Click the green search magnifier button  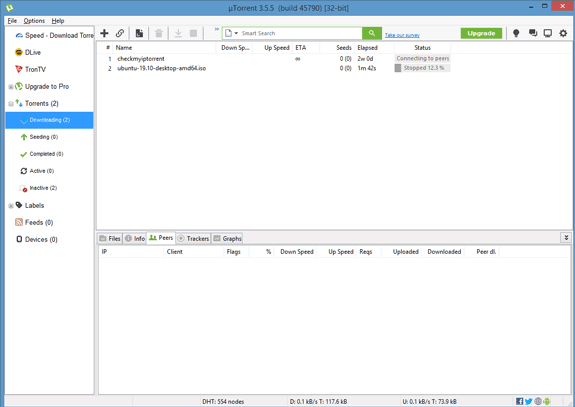click(x=372, y=33)
